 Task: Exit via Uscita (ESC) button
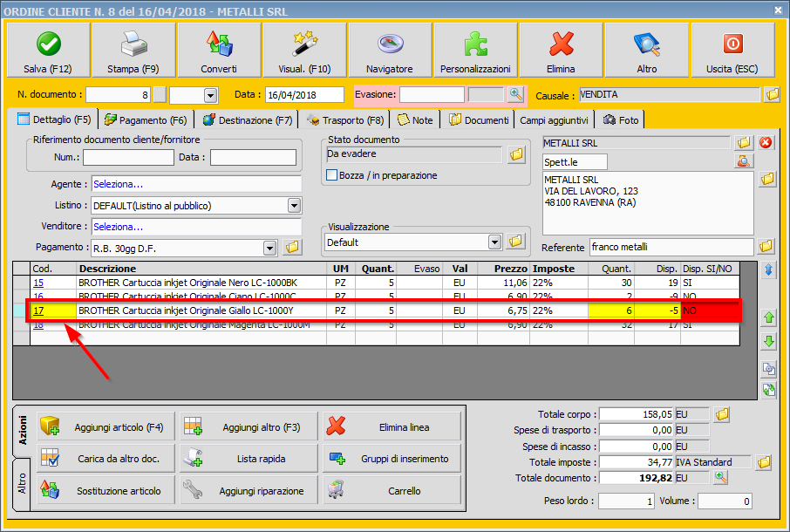tap(732, 50)
